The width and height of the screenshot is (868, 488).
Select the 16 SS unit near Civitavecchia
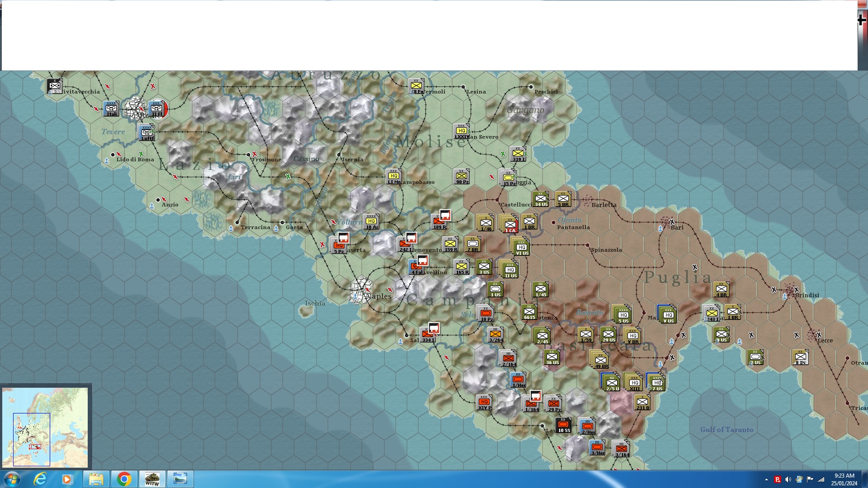55,86
